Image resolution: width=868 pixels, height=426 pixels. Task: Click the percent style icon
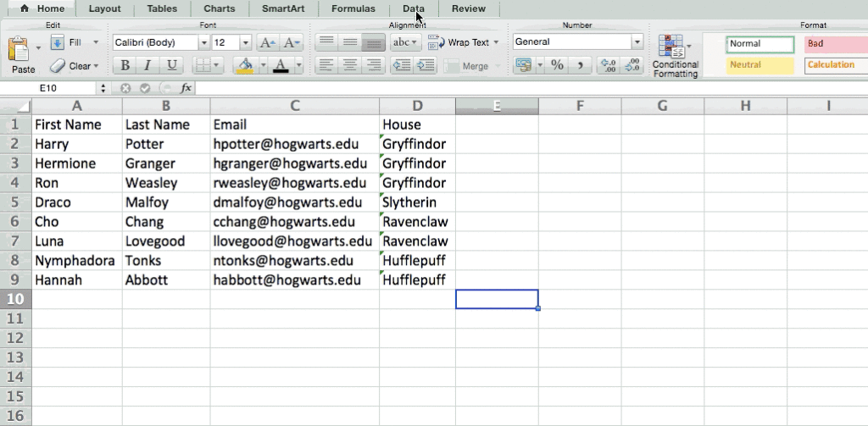pyautogui.click(x=556, y=64)
